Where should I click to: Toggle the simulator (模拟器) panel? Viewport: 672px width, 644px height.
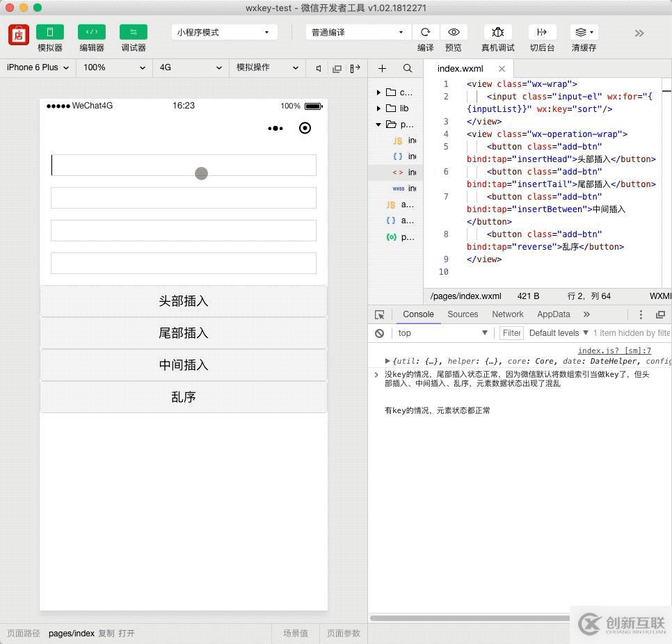coord(49,32)
